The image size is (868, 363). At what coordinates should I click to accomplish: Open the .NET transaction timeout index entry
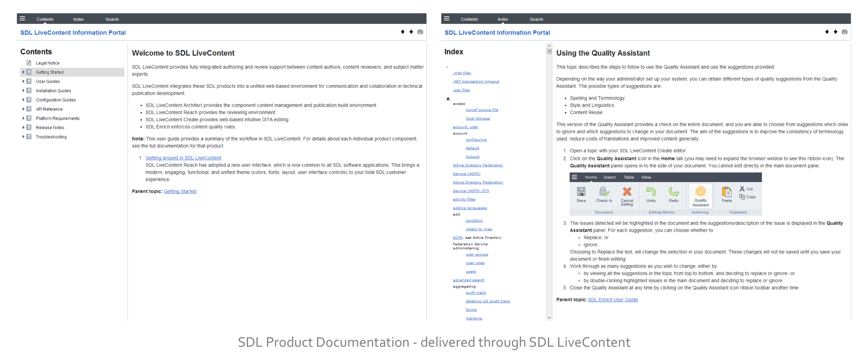[476, 82]
